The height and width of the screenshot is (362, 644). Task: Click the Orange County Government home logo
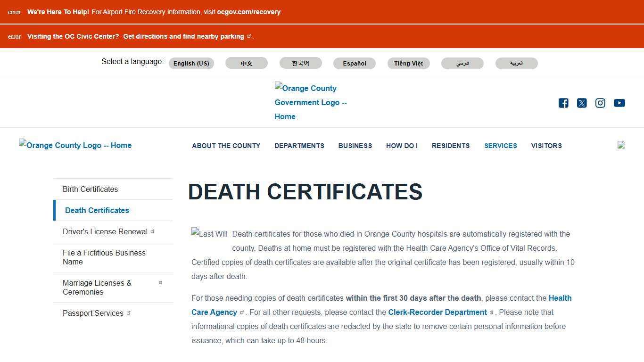click(x=311, y=102)
